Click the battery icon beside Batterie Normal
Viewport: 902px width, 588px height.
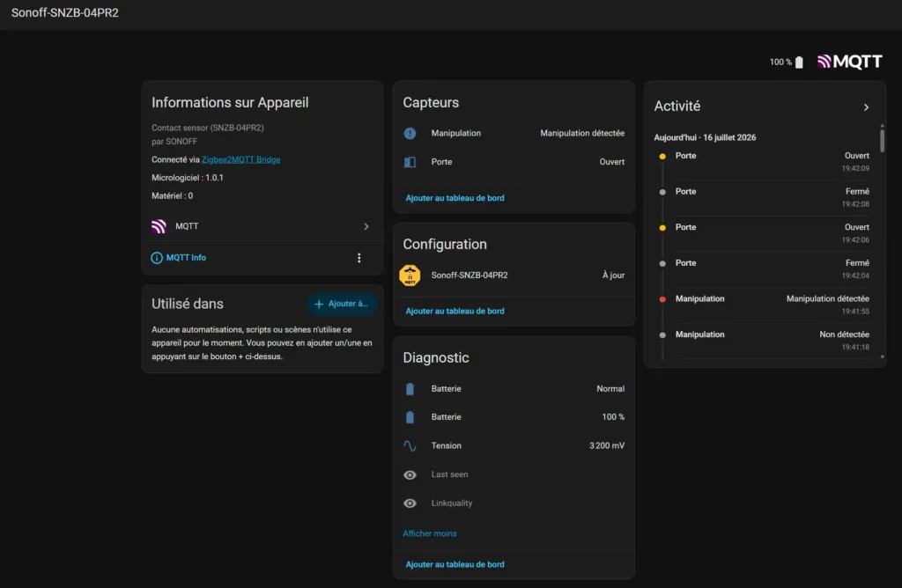(410, 389)
